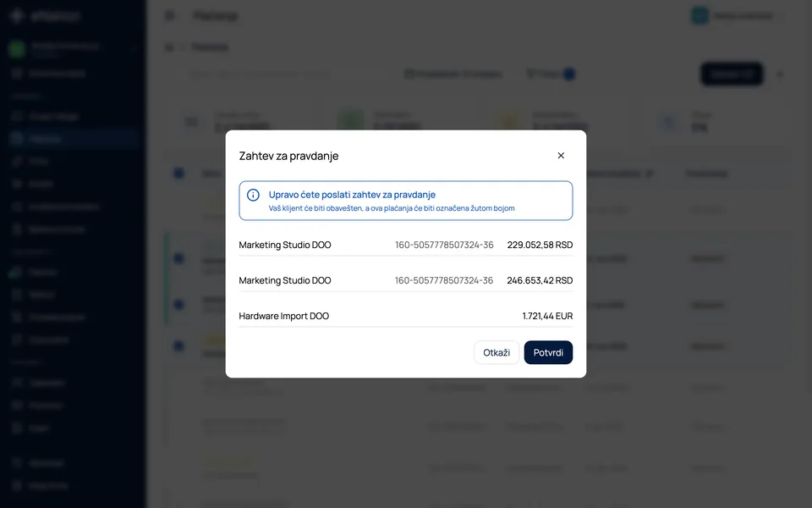
Task: Open the teal user avatar menu in the header
Action: [700, 15]
